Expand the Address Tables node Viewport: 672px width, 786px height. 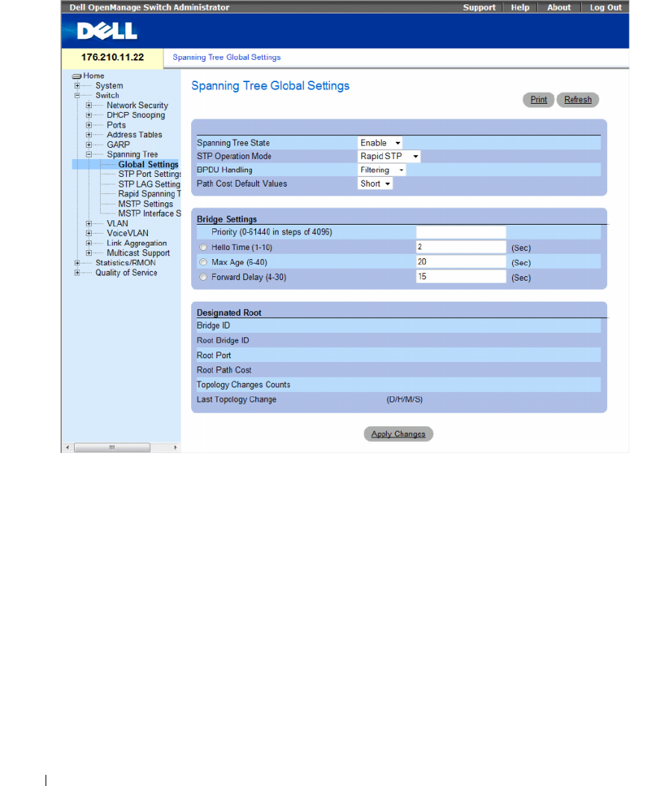coord(89,135)
